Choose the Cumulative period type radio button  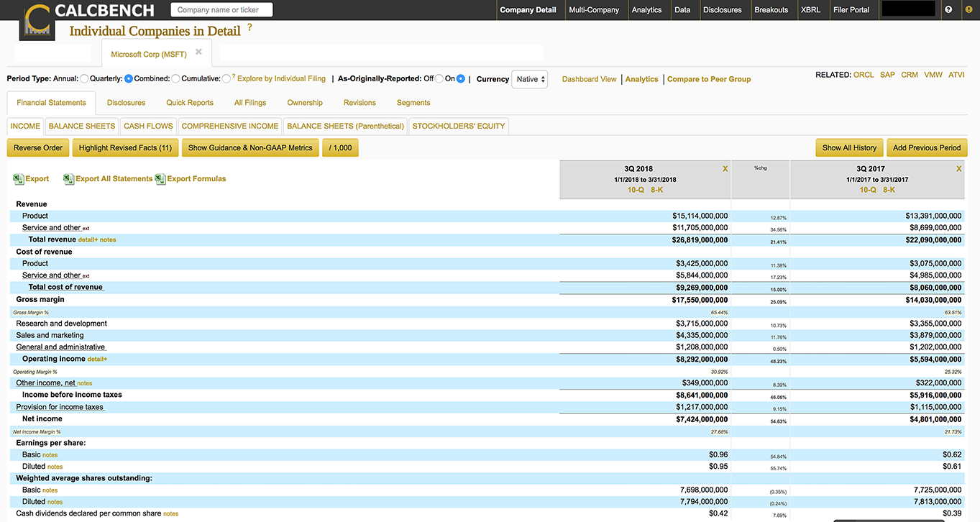click(x=226, y=79)
